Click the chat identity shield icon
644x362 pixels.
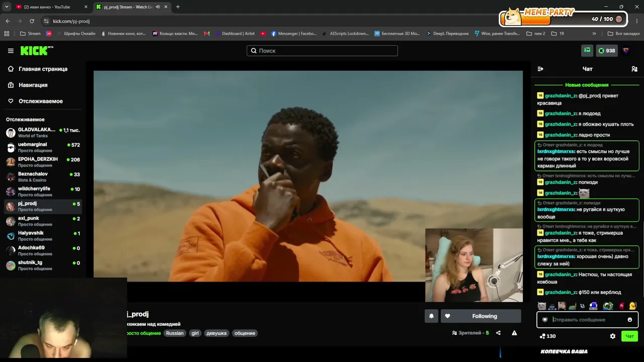(x=545, y=320)
